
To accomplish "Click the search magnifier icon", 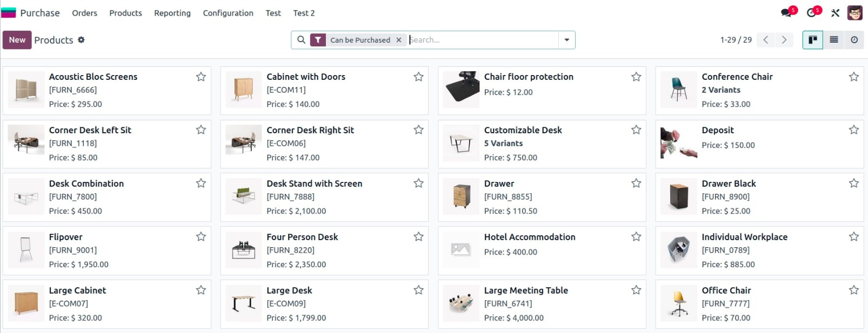I will point(302,40).
